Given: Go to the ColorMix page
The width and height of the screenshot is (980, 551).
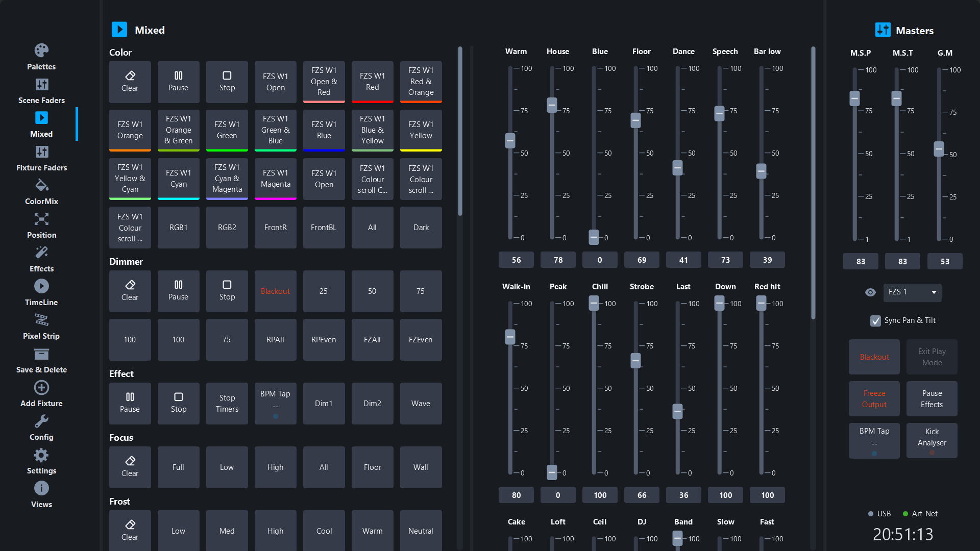Looking at the screenshot, I should tap(41, 191).
